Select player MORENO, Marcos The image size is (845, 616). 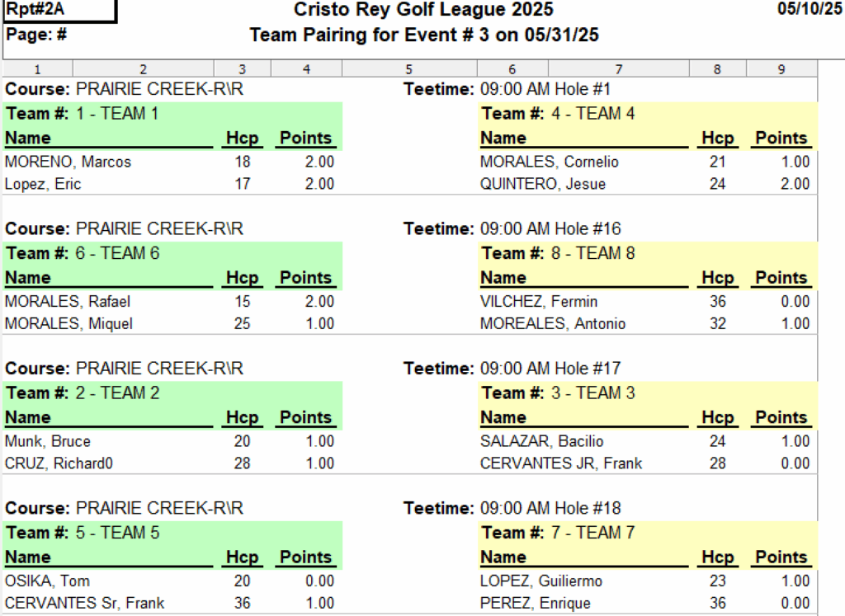tap(68, 162)
